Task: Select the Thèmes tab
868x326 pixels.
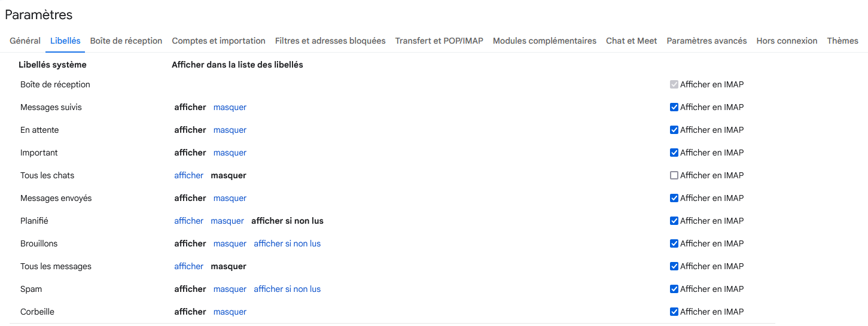Action: pos(842,41)
